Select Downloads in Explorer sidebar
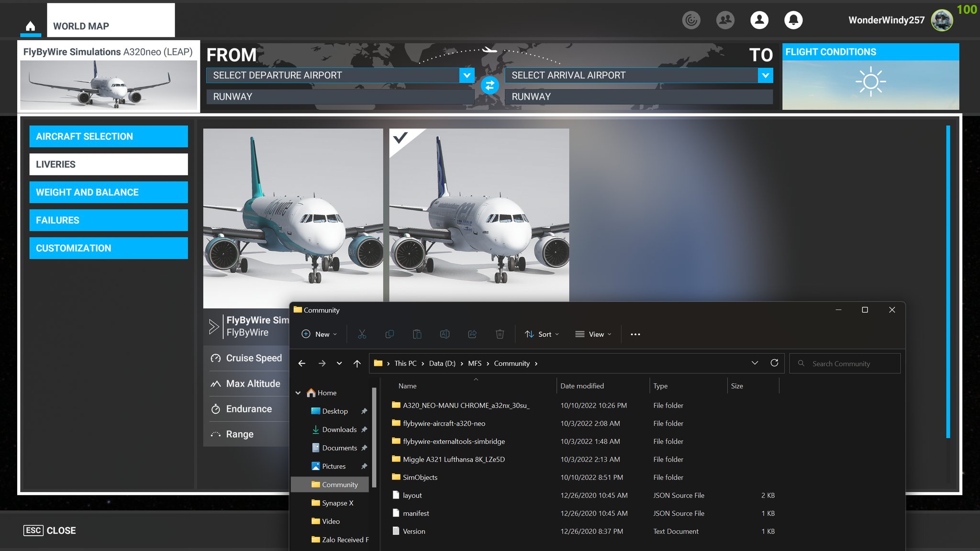This screenshot has width=980, height=551. tap(339, 430)
